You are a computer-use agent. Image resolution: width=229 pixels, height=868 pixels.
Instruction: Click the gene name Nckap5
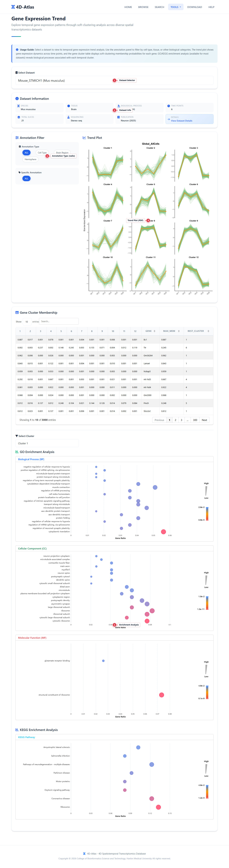(147, 371)
